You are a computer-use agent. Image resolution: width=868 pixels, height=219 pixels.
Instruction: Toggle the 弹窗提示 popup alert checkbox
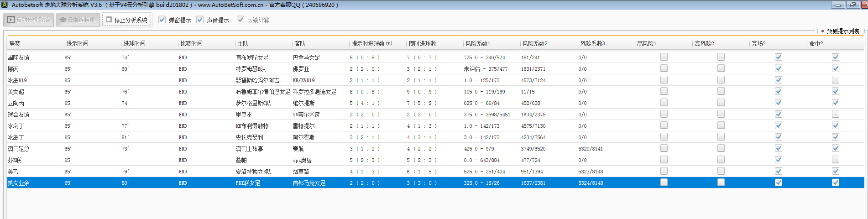[162, 20]
